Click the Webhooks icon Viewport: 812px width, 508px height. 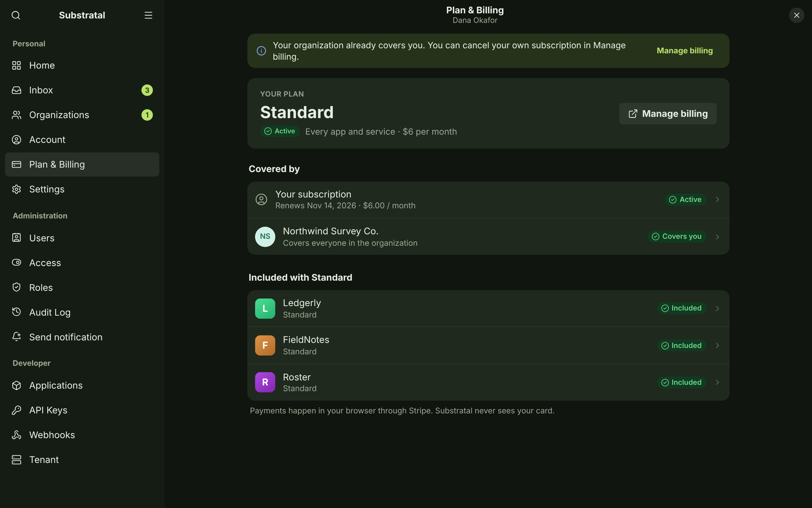point(16,435)
